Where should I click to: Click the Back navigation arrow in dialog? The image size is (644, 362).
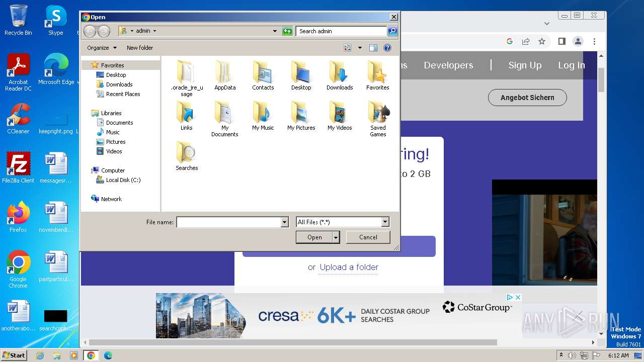coord(90,31)
